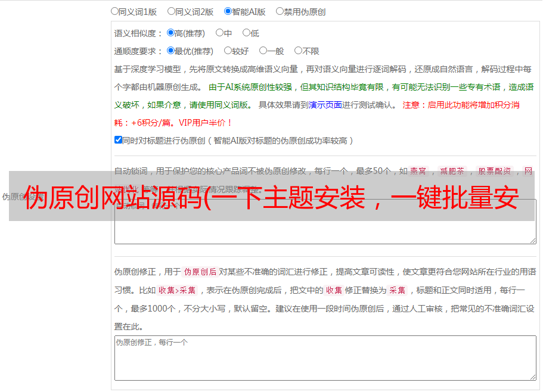Set 通顺度要求 to 一般
Screen dimensions: 543x392
coord(263,51)
